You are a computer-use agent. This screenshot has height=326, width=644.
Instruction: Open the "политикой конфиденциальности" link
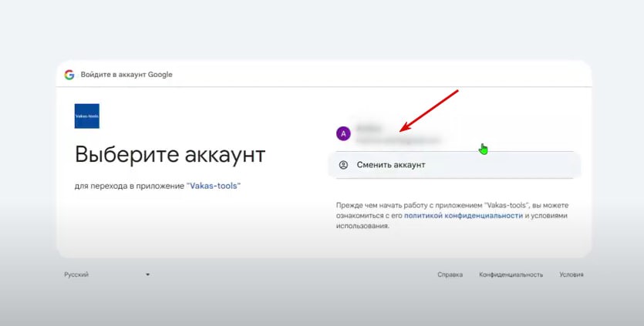[x=464, y=217]
